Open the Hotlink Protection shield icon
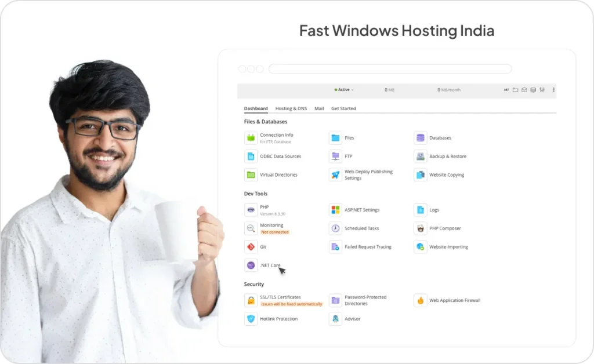This screenshot has height=364, width=594. (251, 318)
